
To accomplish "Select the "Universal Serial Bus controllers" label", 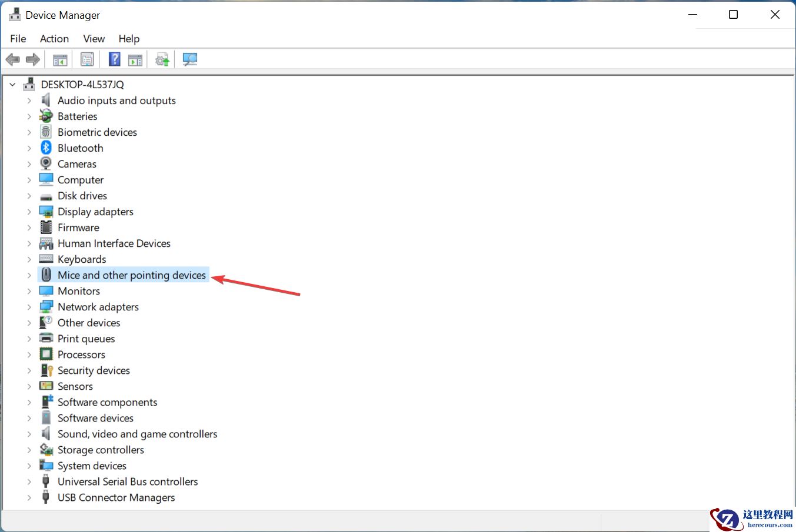I will (128, 481).
